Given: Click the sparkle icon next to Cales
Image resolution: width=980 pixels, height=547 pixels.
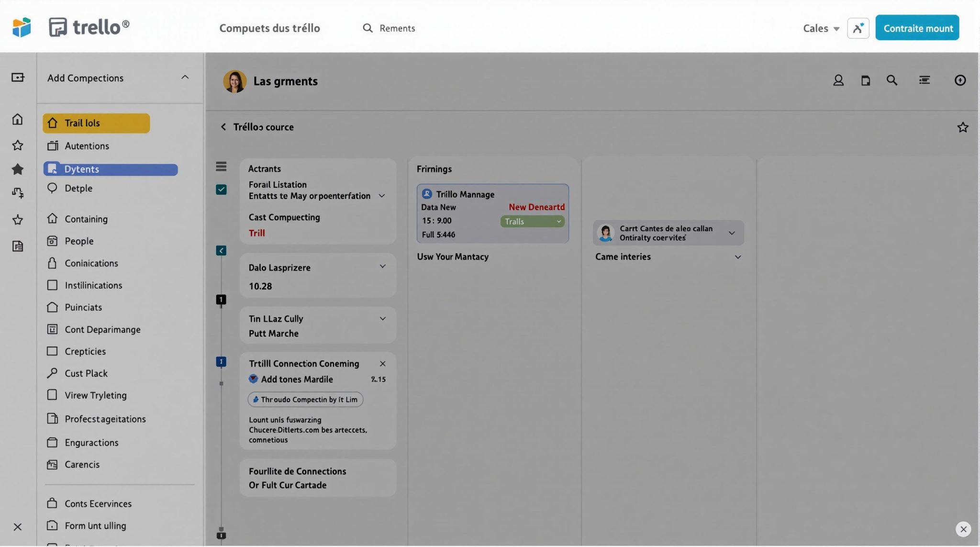Looking at the screenshot, I should [858, 28].
